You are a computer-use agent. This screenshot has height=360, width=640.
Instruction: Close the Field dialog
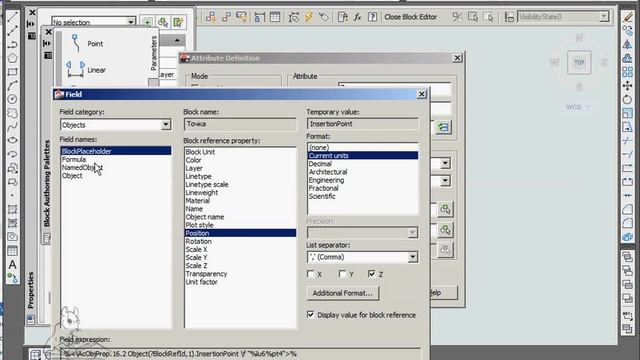click(422, 94)
